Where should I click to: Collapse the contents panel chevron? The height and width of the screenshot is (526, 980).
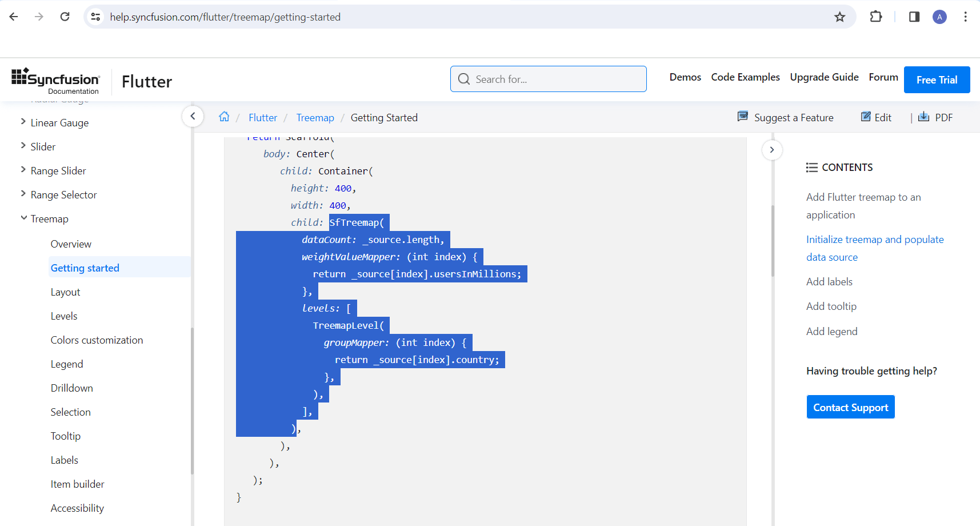pyautogui.click(x=772, y=150)
